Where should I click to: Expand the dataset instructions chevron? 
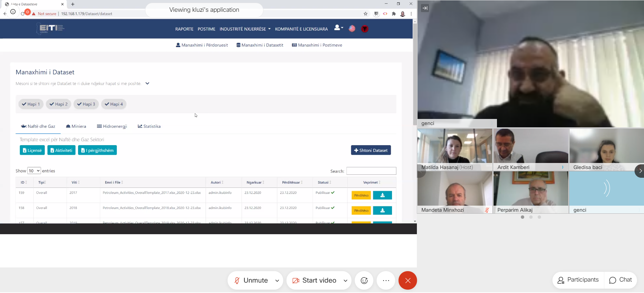pyautogui.click(x=147, y=84)
